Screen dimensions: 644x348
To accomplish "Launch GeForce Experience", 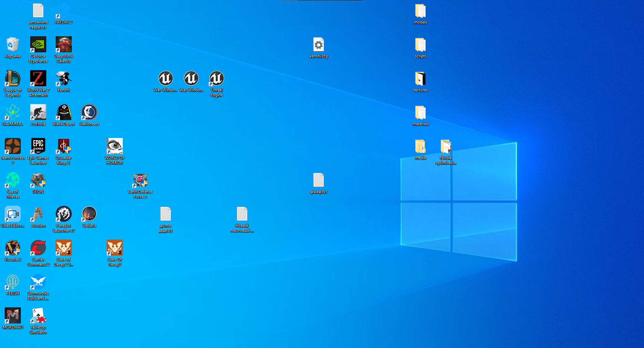I will (x=38, y=50).
